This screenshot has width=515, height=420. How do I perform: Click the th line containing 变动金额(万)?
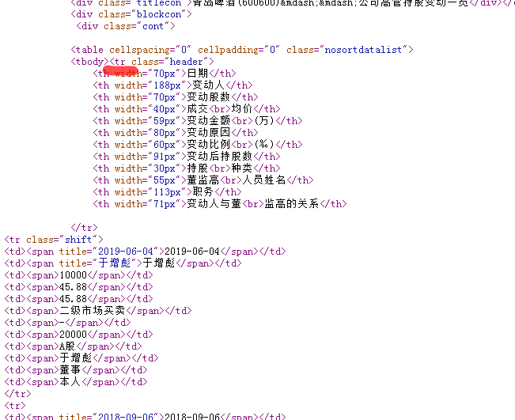(198, 121)
